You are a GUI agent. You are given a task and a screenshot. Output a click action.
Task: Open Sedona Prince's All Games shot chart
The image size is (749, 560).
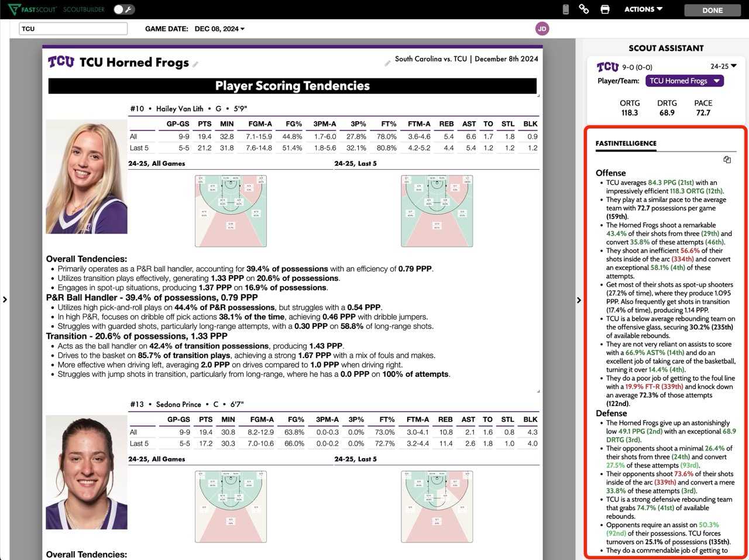pos(231,506)
